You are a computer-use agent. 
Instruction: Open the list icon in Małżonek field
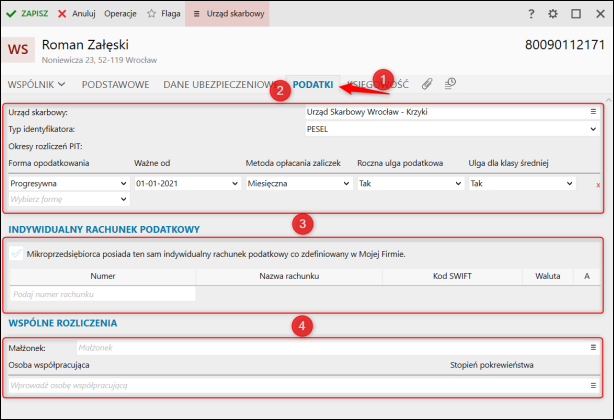(593, 347)
